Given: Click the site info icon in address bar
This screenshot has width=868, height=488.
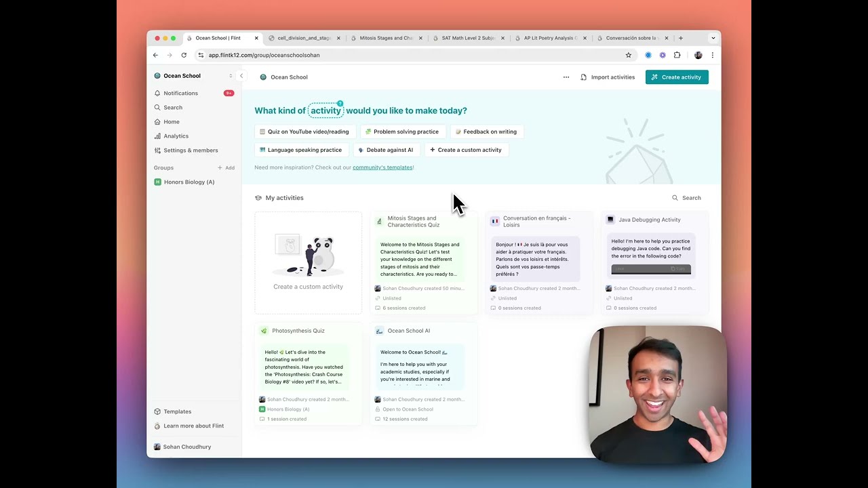Looking at the screenshot, I should [201, 55].
